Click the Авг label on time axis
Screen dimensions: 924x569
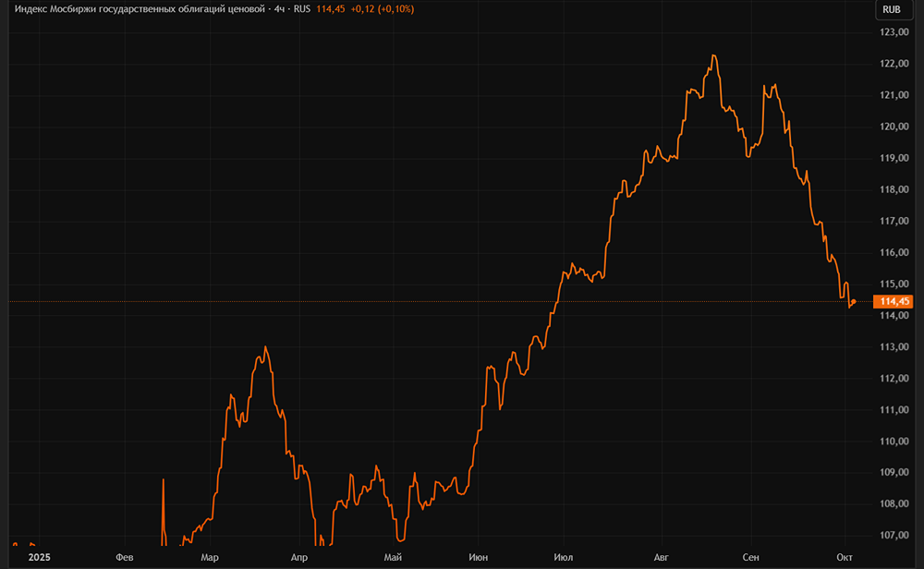pos(662,557)
